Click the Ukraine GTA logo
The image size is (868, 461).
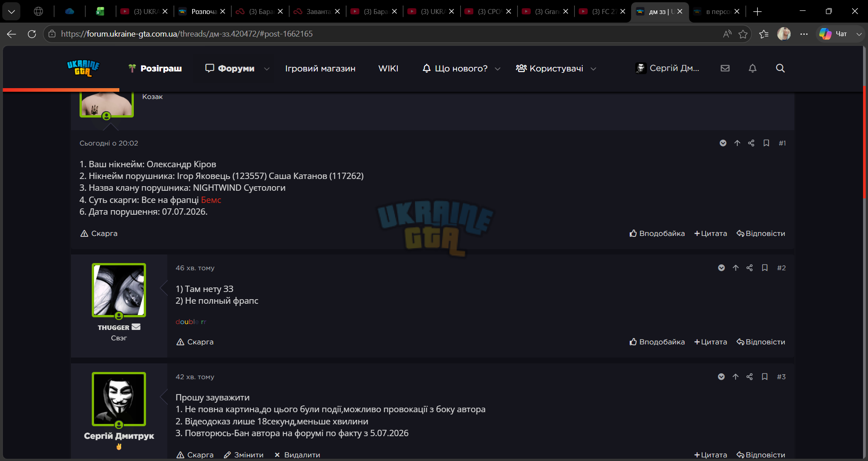pyautogui.click(x=83, y=68)
